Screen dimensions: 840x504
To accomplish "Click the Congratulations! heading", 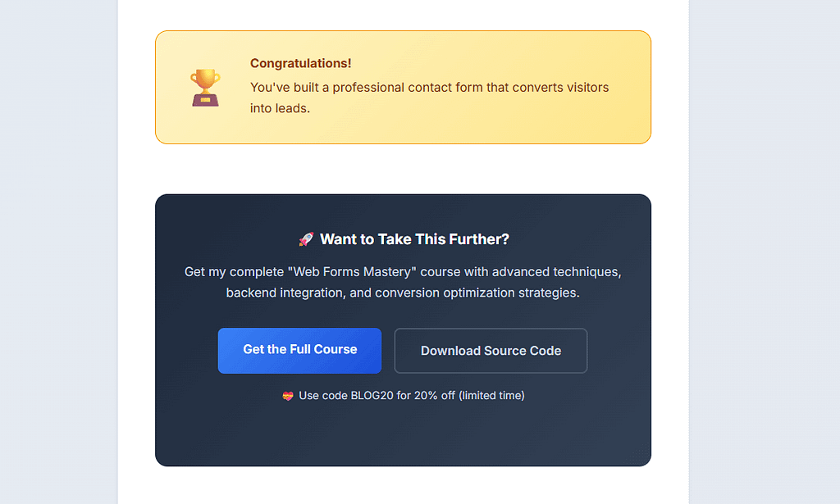I will [x=300, y=63].
